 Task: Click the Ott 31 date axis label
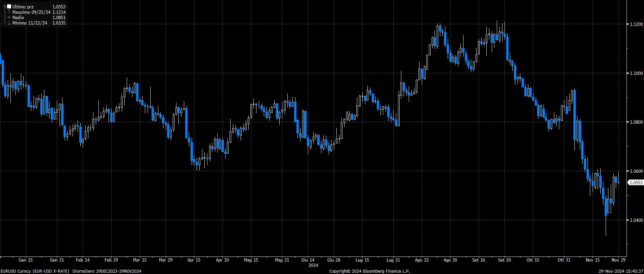[564, 260]
